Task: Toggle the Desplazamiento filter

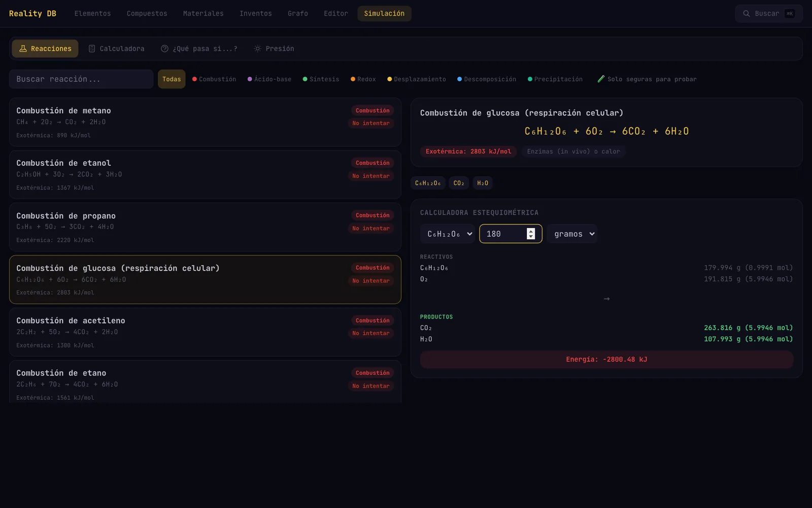Action: click(417, 79)
